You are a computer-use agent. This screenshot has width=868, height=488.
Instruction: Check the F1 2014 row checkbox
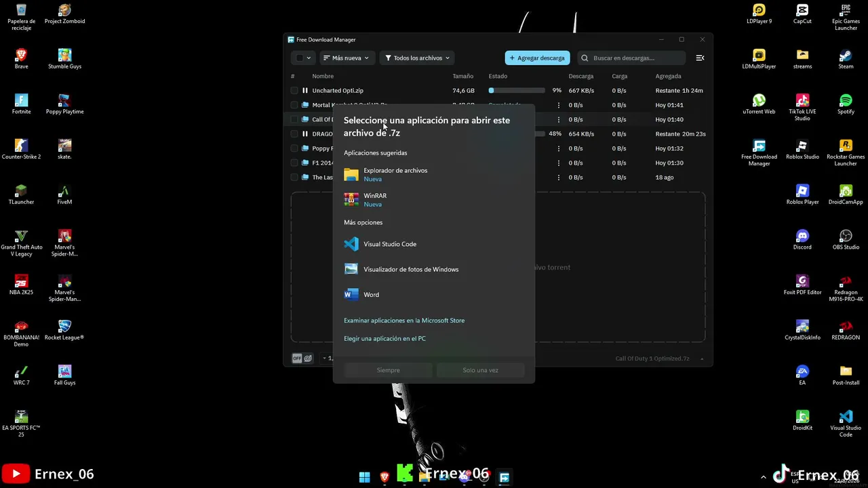pyautogui.click(x=294, y=163)
